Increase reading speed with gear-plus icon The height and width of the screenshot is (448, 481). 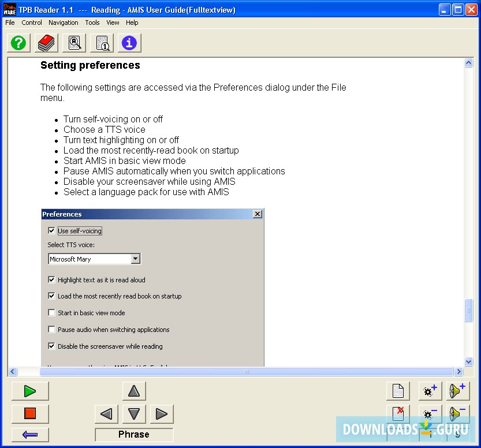tap(430, 391)
